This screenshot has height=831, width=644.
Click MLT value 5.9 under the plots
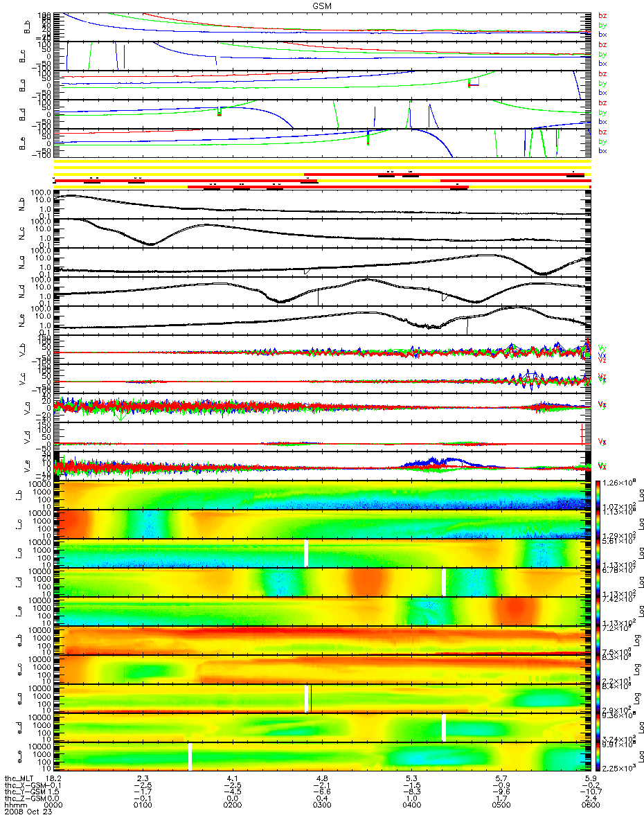tap(591, 778)
